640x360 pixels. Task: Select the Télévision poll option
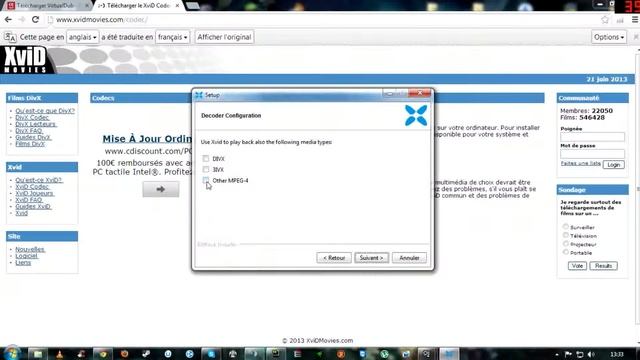point(566,235)
